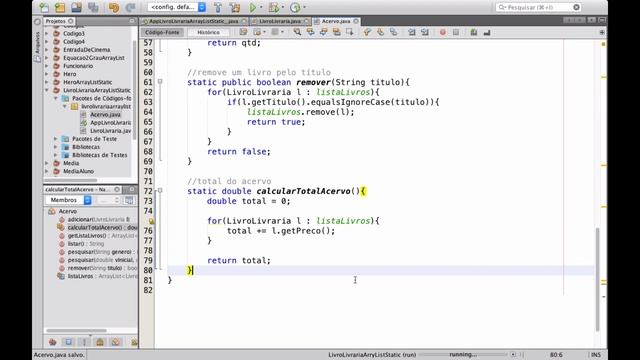640x360 pixels.
Task: Click the Previous Bookmark editor icon
Action: click(367, 32)
